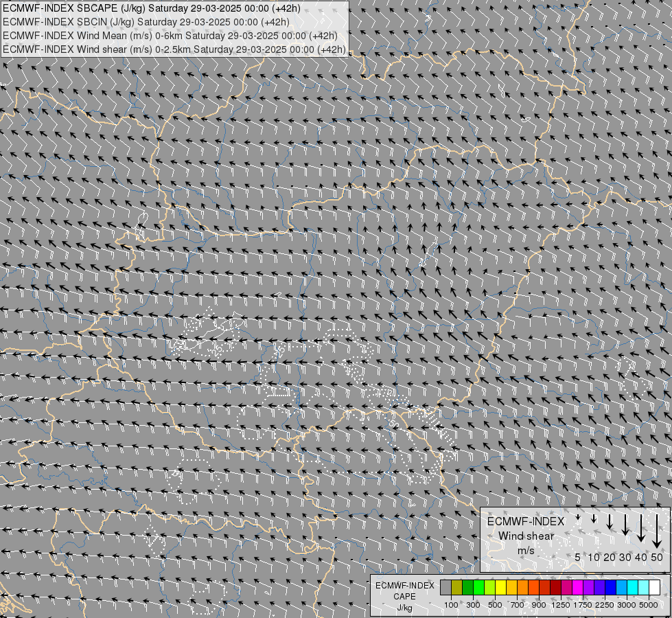Pick the lime yellow-green CAPE swatch

(x=490, y=588)
